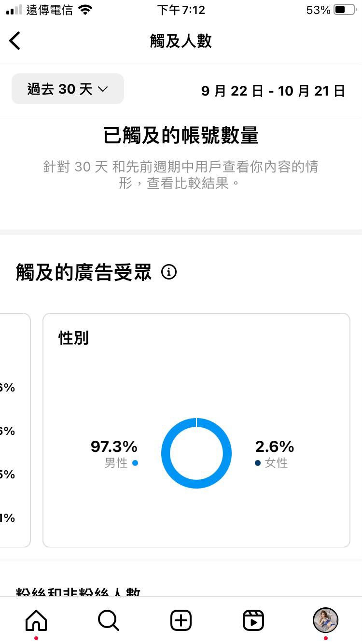Screen dimensions: 362x644
Task: Tap the create new post plus icon
Action: coord(181,620)
